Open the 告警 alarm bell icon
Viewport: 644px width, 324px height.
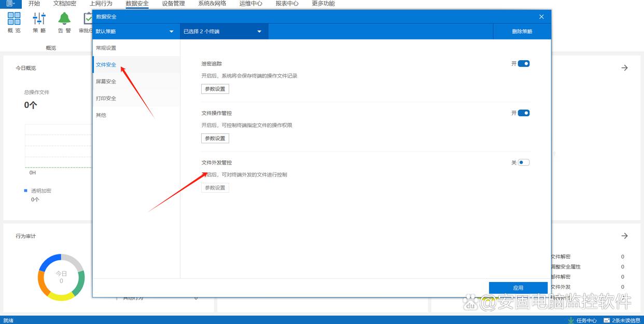[64, 19]
